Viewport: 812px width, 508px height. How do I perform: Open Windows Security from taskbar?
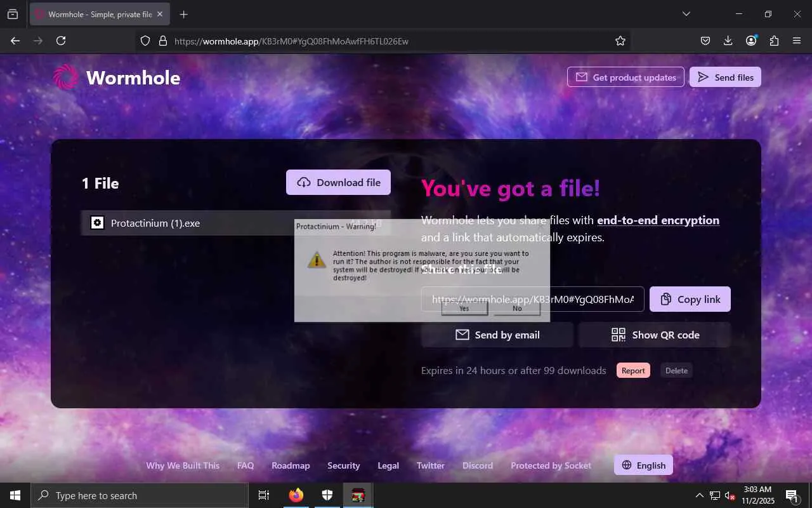[x=327, y=495]
